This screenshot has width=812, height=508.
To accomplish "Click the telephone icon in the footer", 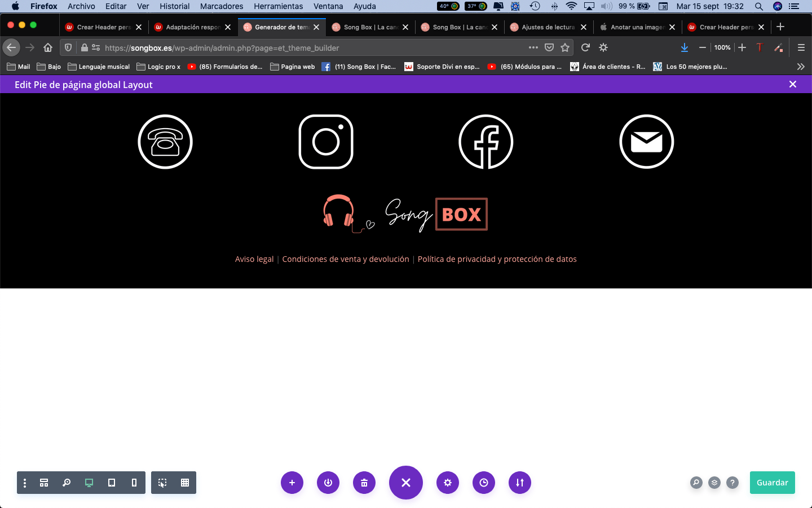I will [x=165, y=142].
